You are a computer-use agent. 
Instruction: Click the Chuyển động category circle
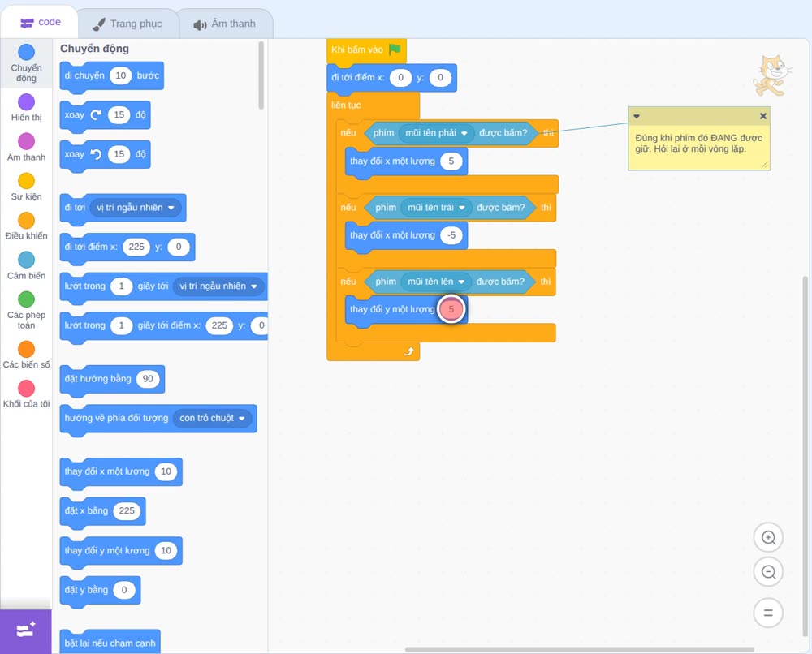coord(27,52)
